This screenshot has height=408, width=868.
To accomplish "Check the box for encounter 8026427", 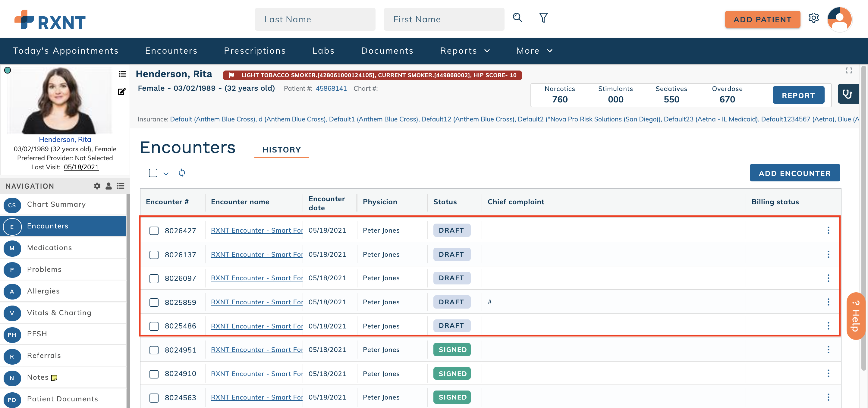I will pyautogui.click(x=154, y=231).
